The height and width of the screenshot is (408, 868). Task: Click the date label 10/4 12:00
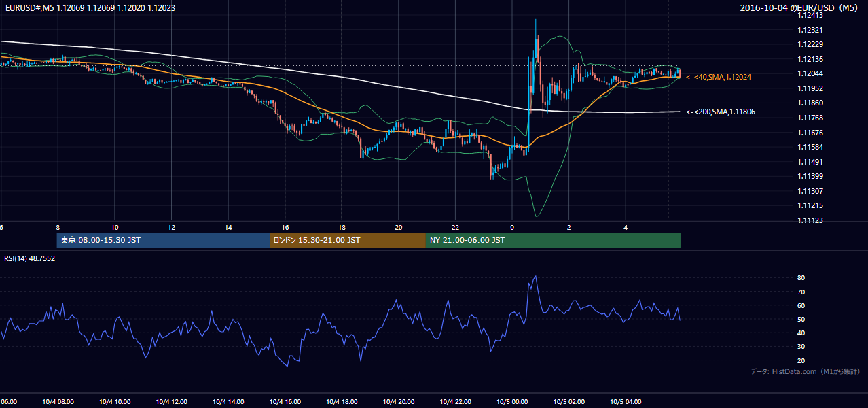171,402
